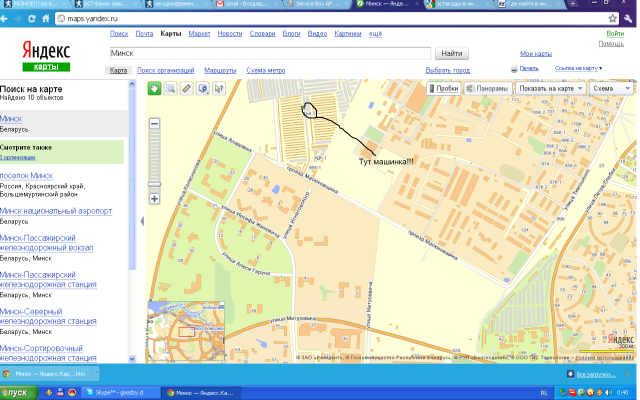640x400 pixels.
Task: Select the hand pan tool on map
Action: tap(155, 89)
